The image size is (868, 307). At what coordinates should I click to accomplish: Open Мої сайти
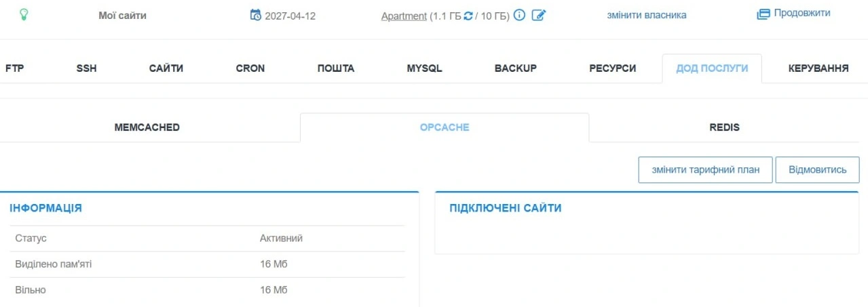(122, 15)
